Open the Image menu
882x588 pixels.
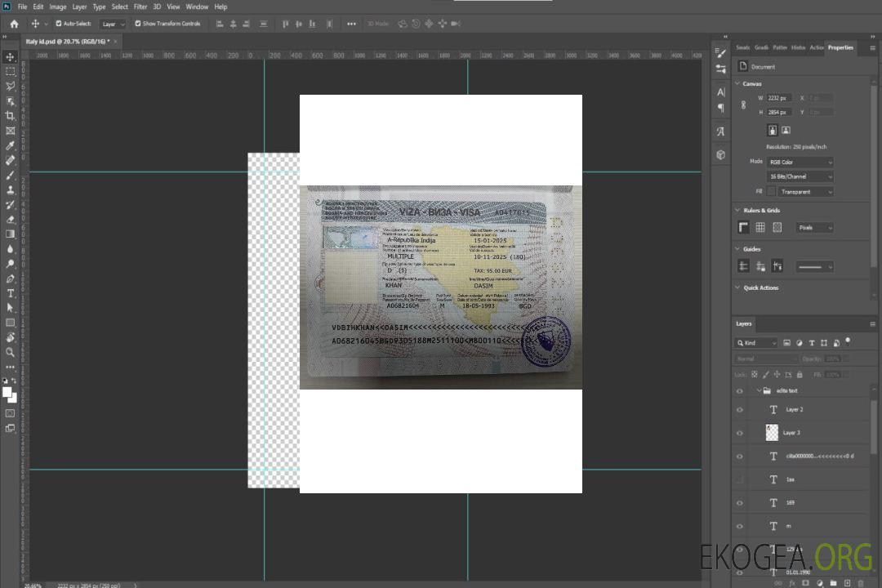(57, 7)
